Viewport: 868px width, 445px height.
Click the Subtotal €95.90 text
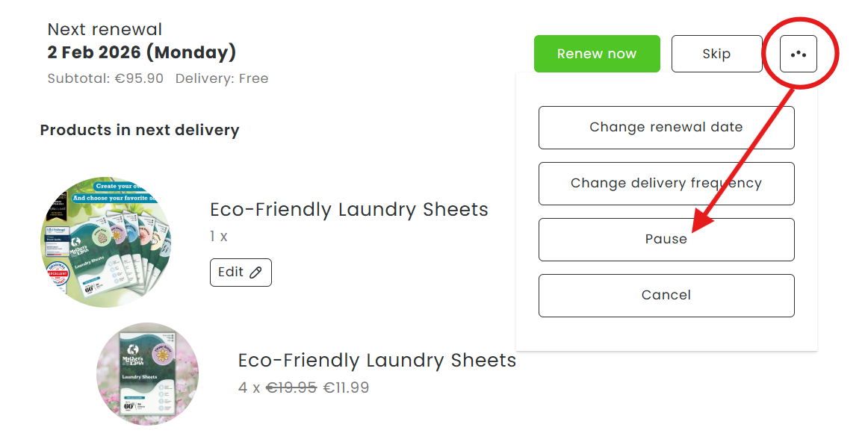coord(105,78)
